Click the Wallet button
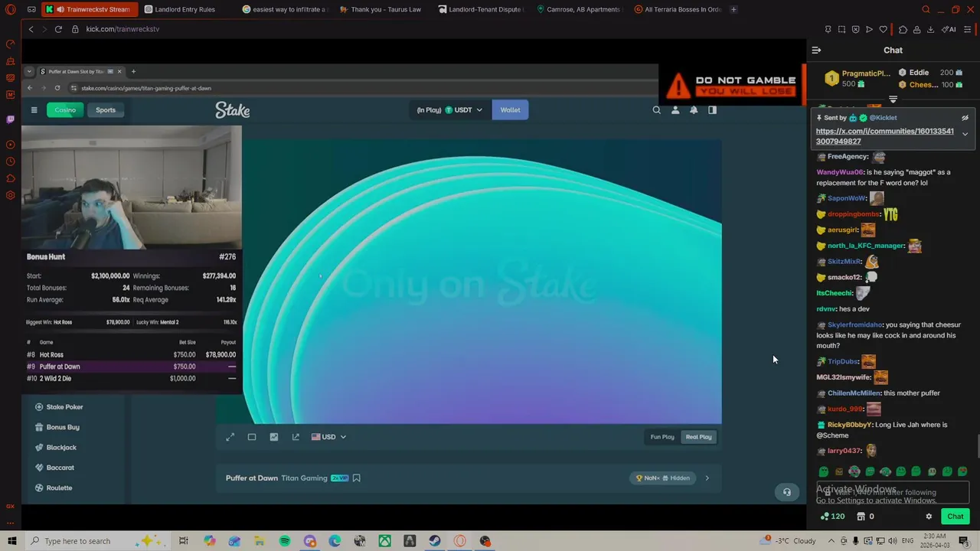This screenshot has width=980, height=551. [x=510, y=110]
